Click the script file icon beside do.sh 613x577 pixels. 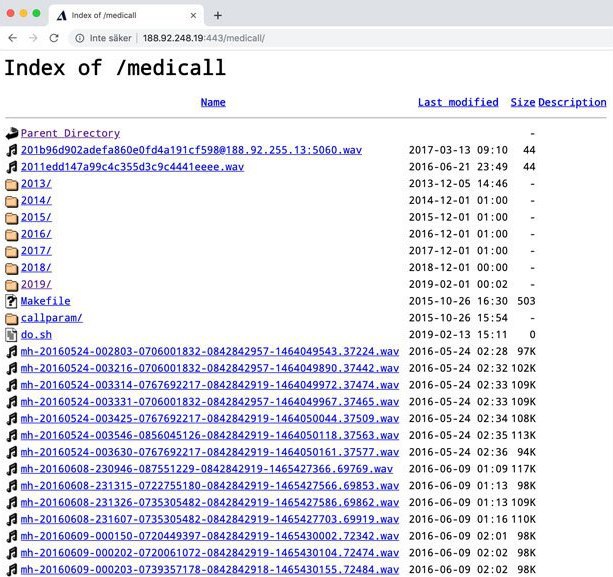pyautogui.click(x=12, y=335)
